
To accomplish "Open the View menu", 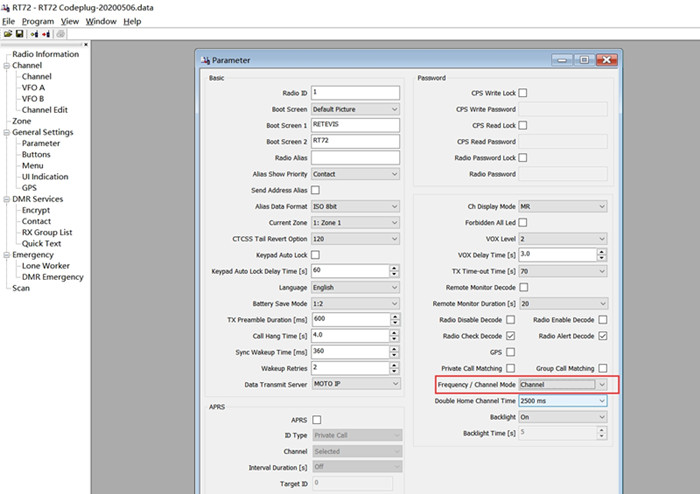I will coord(70,21).
